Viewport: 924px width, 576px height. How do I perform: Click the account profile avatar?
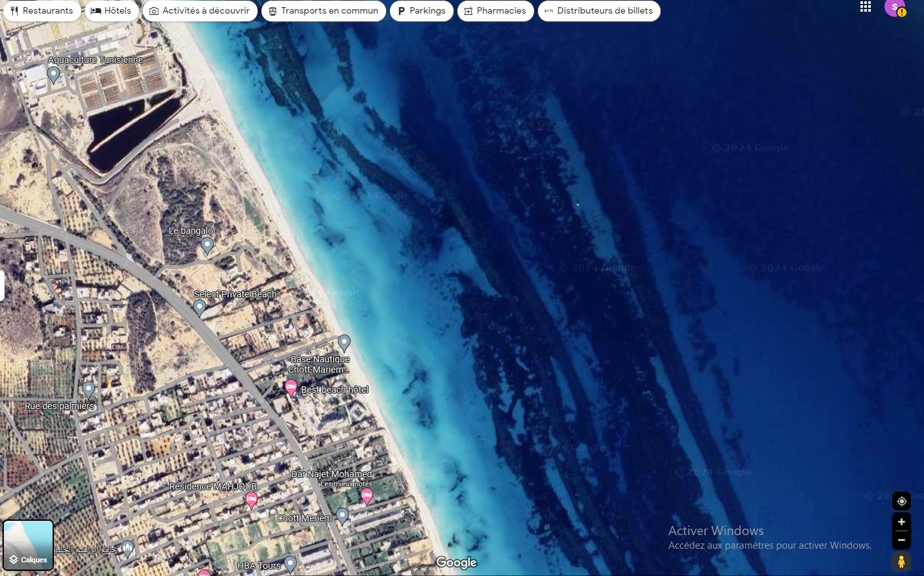tap(895, 8)
